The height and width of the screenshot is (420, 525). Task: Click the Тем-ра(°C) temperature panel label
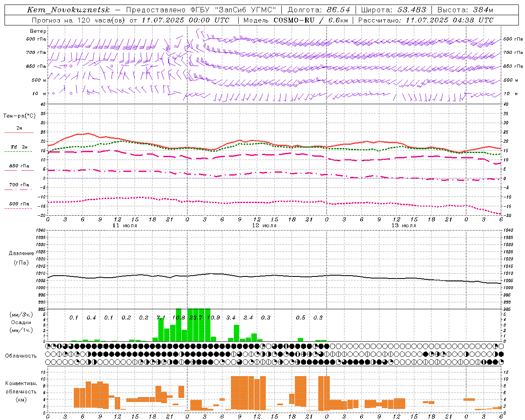point(19,116)
